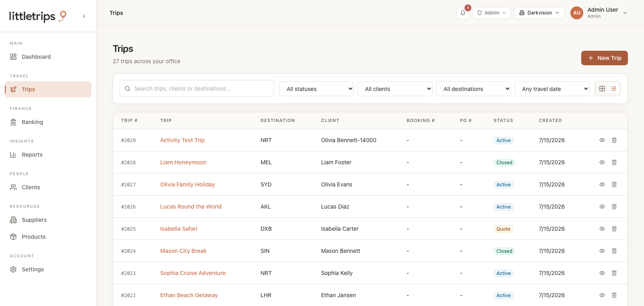This screenshot has height=306, width=644.
Task: Delete the Isabella Safari trip
Action: click(614, 229)
